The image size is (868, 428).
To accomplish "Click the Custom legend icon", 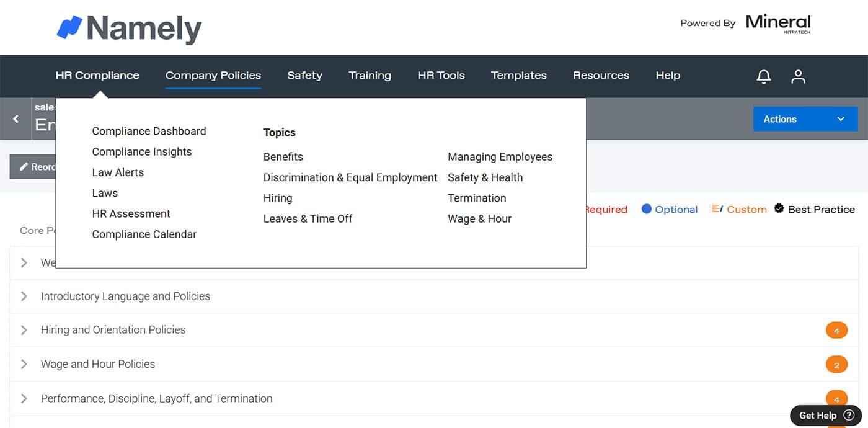I will (x=717, y=209).
